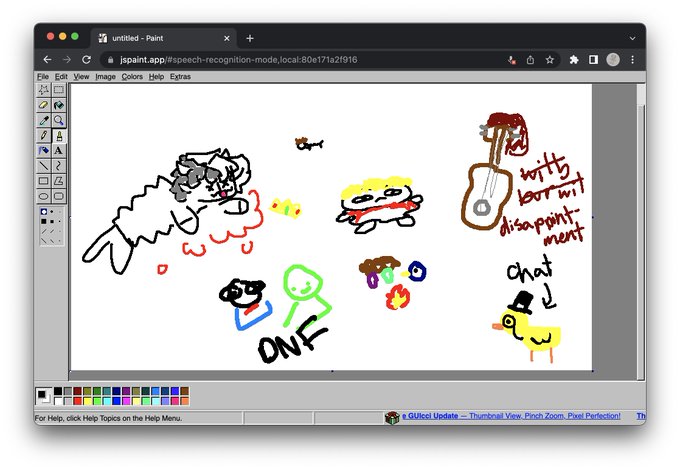
Task: Toggle the browser side panel
Action: point(593,60)
